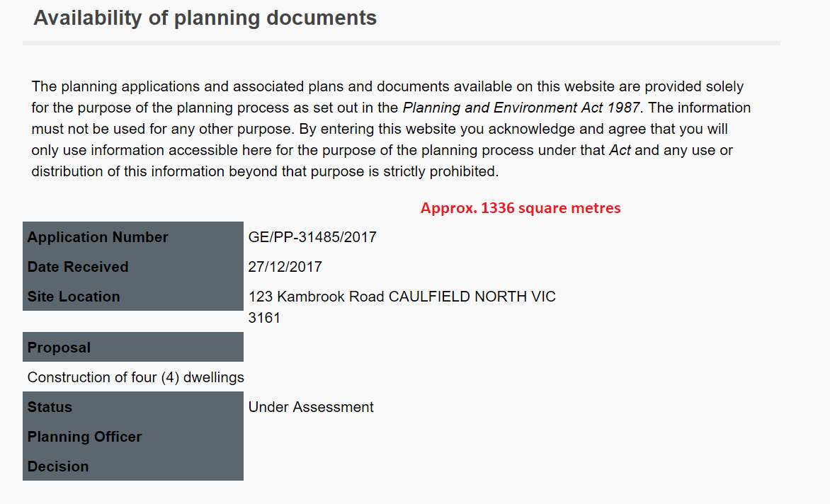Image resolution: width=830 pixels, height=504 pixels.
Task: Click the red 'Approx. 1336 square metres' note
Action: 521,208
